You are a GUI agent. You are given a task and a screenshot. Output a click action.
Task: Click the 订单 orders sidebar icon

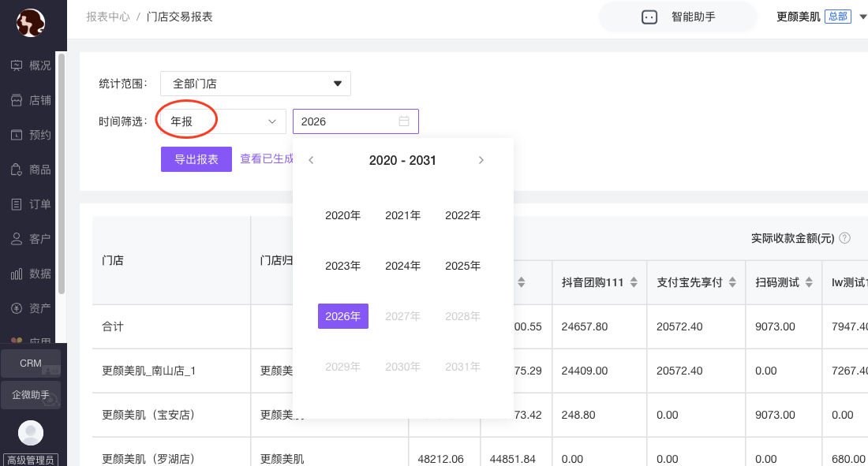pos(17,204)
